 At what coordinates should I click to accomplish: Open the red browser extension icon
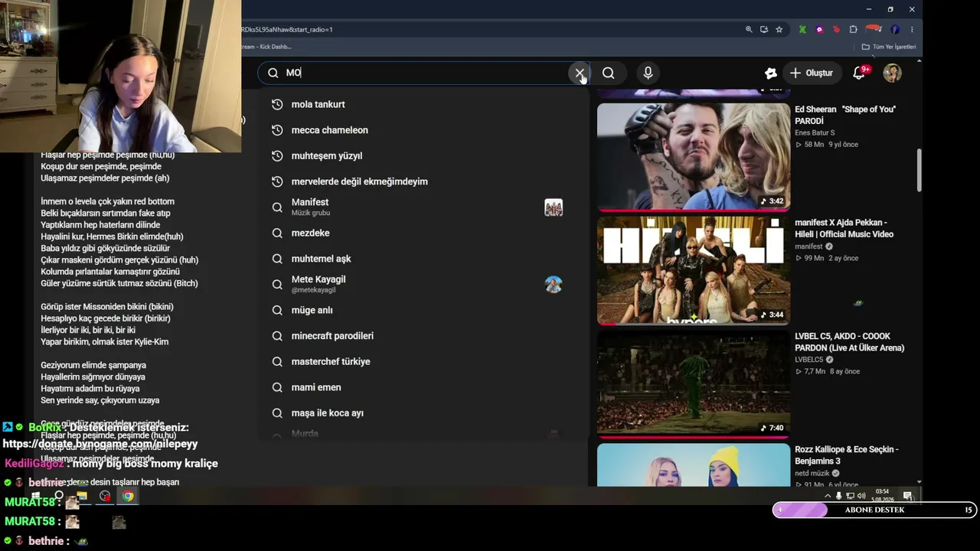(836, 29)
